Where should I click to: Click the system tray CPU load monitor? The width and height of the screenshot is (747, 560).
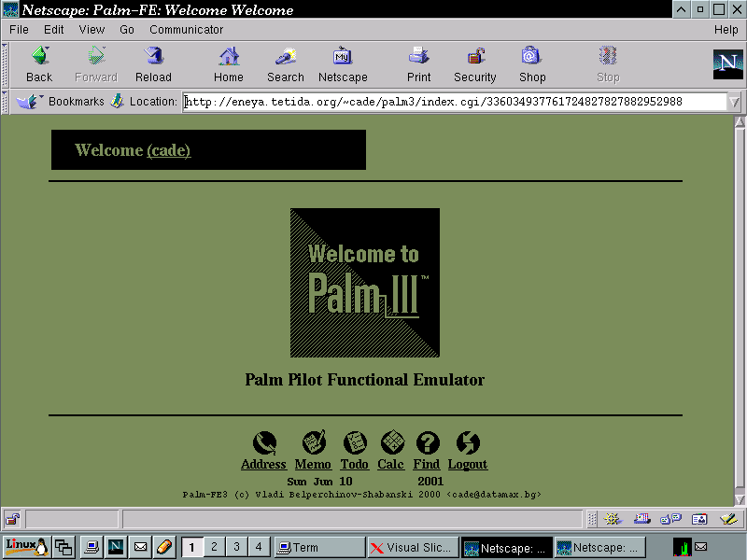tap(683, 547)
